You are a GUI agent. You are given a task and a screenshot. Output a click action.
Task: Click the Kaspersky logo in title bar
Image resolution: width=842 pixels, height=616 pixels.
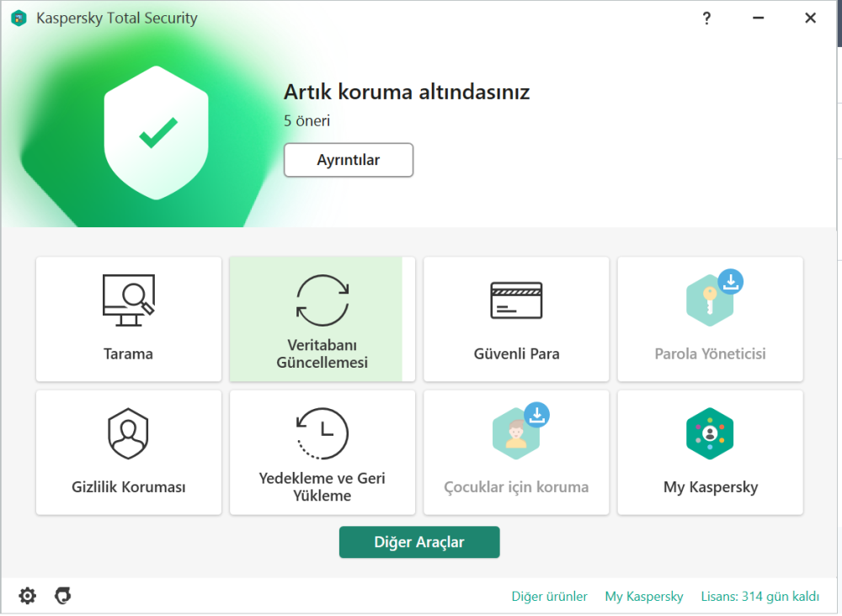point(19,19)
